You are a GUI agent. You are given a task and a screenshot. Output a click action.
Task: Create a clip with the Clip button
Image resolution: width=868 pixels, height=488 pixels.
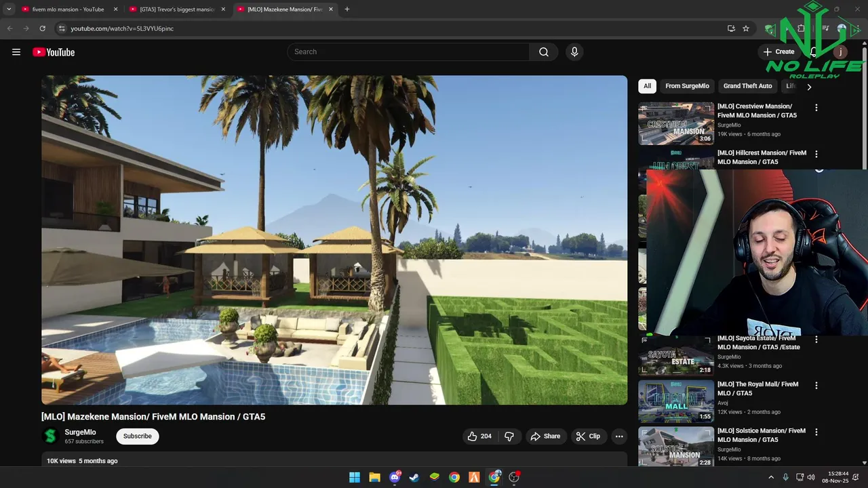(x=588, y=436)
